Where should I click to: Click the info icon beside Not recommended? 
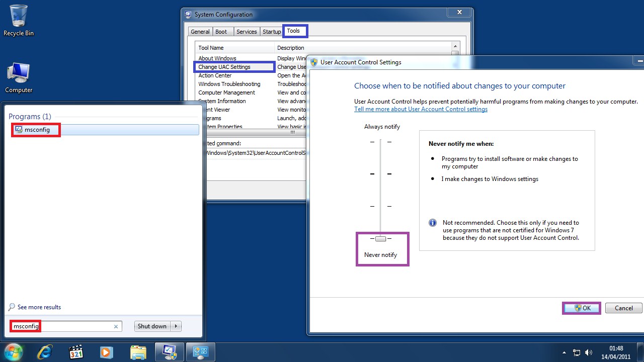point(432,223)
